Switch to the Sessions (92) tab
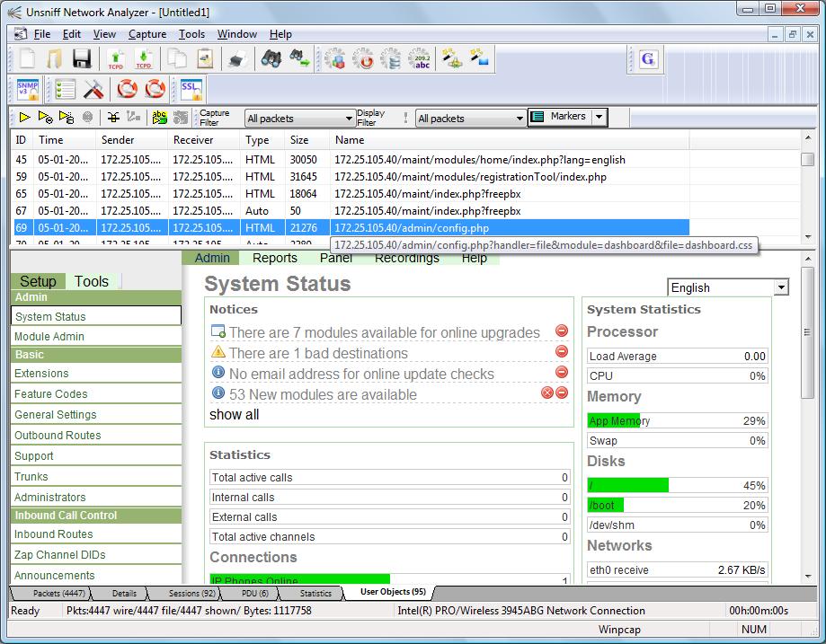Image resolution: width=826 pixels, height=644 pixels. click(x=191, y=594)
